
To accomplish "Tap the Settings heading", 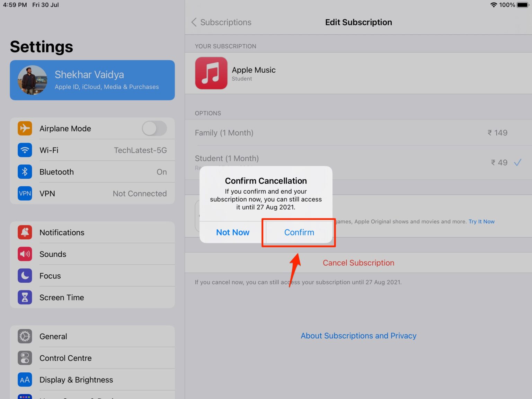I will (x=42, y=47).
